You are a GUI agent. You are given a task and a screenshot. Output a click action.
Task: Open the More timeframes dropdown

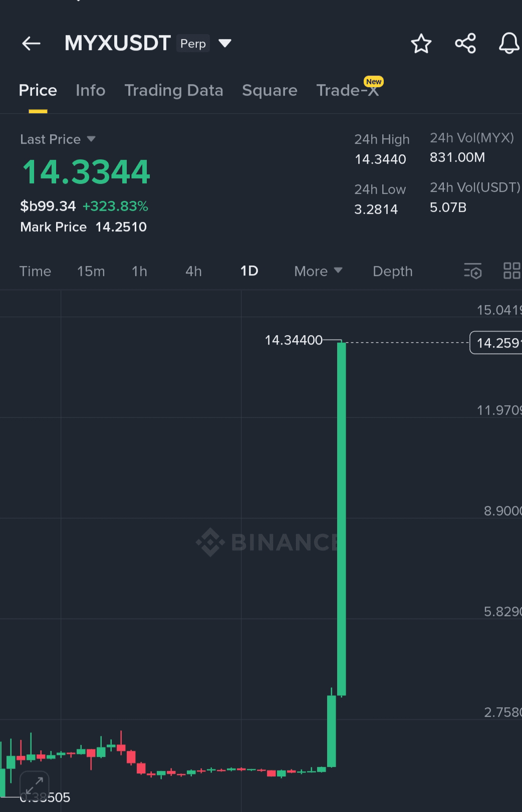coord(318,271)
